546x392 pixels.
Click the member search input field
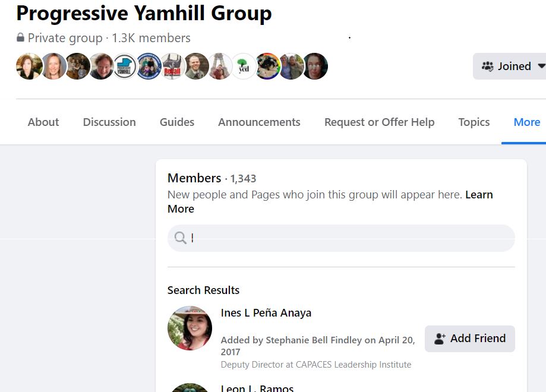coord(341,238)
